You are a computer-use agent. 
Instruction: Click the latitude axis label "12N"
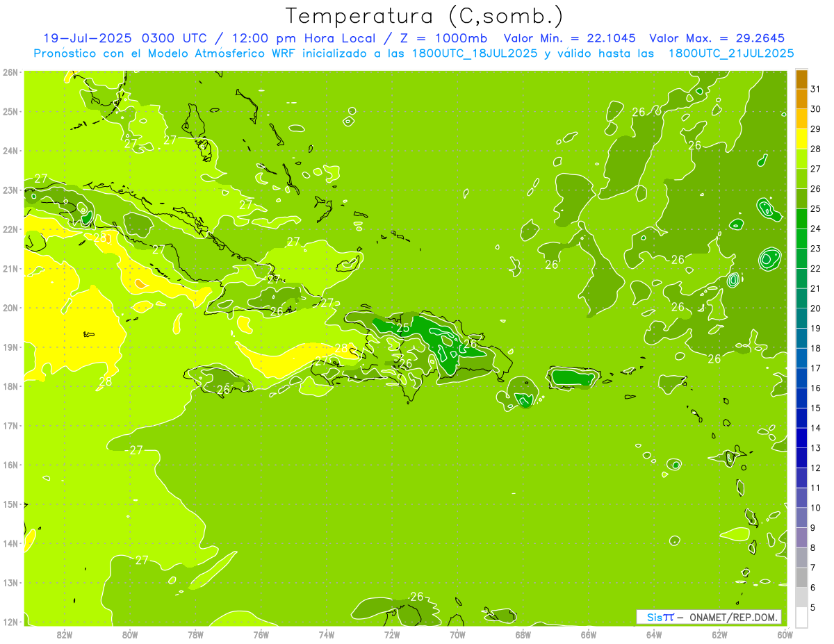(10, 622)
